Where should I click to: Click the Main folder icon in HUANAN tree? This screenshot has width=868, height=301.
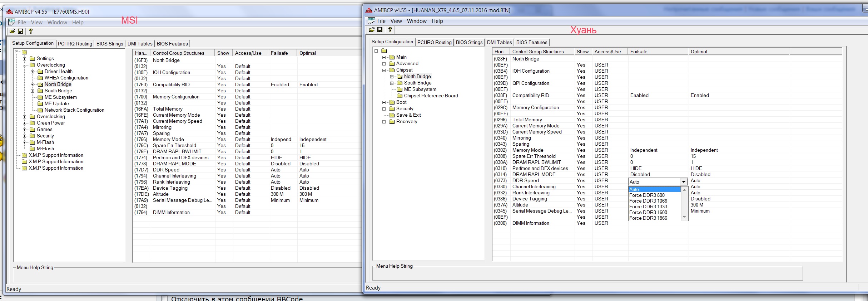point(392,57)
